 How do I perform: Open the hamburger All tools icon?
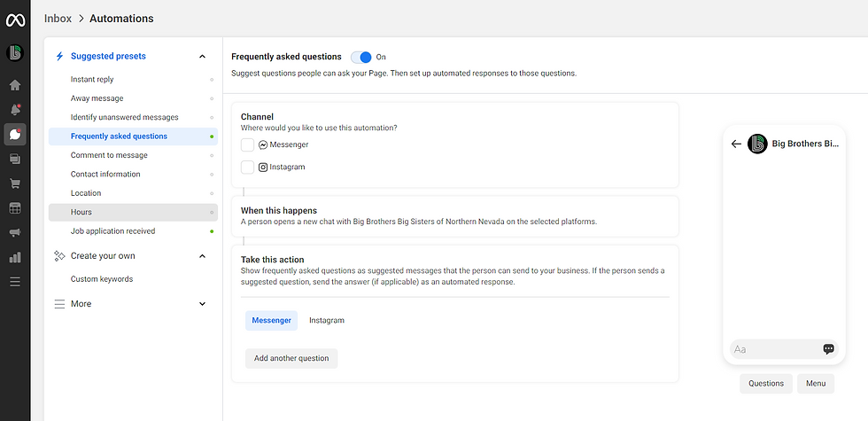15,282
